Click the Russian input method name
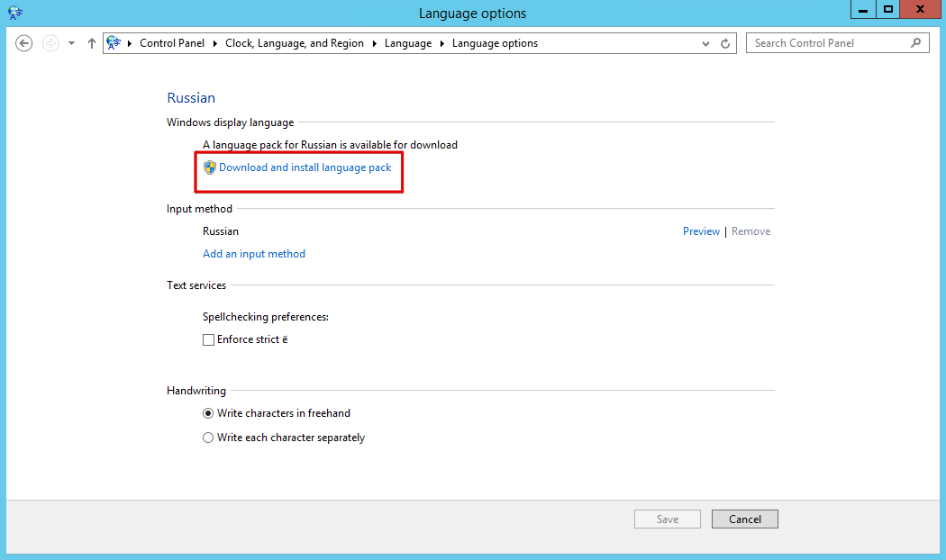This screenshot has width=946, height=560. (221, 231)
